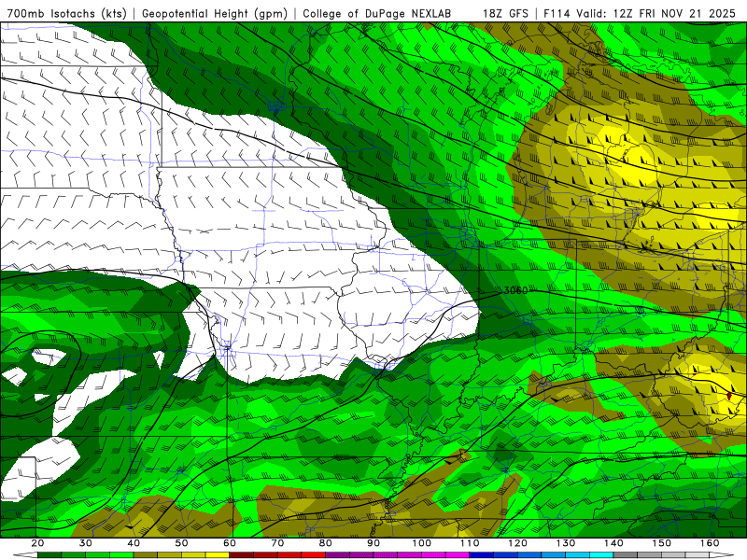Click the '150' value on the color scale
The width and height of the screenshot is (747, 560).
pos(662,543)
